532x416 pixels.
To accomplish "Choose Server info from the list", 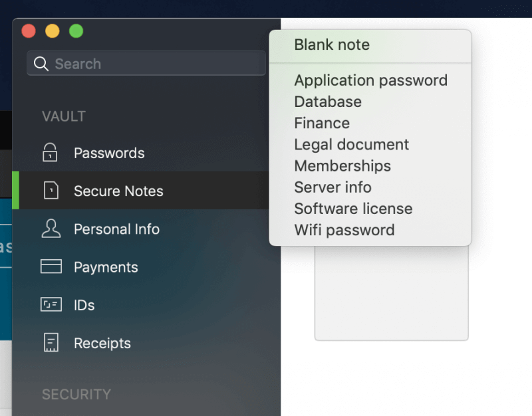I will click(332, 187).
